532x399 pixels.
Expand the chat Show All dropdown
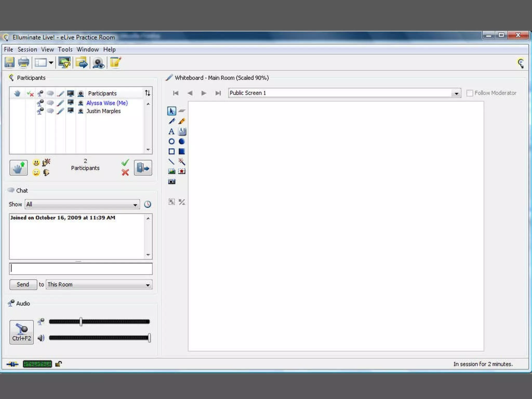click(135, 205)
